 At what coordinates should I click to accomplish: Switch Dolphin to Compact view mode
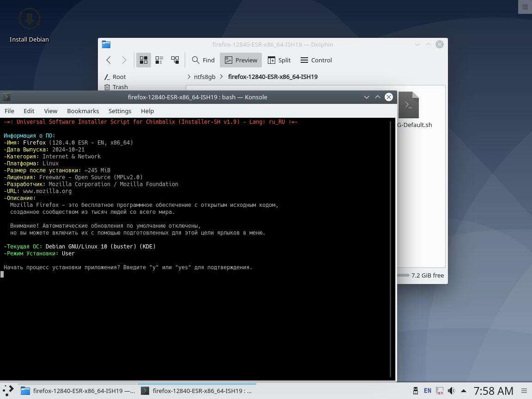point(159,60)
